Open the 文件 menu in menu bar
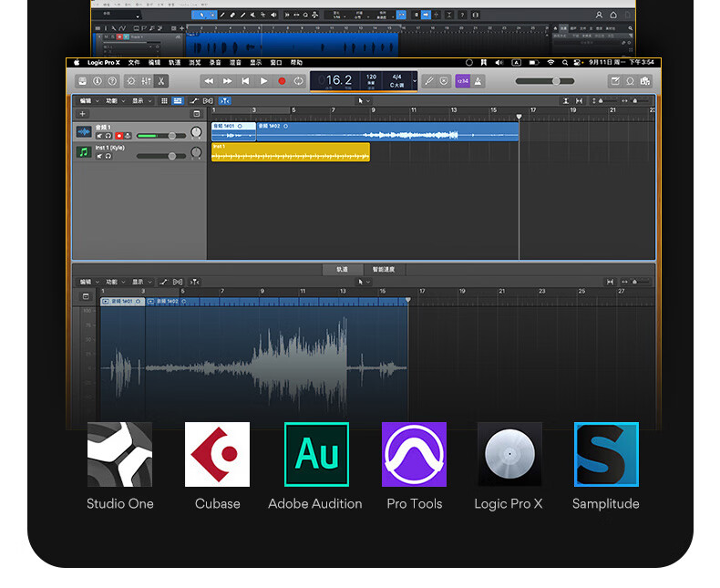Screen dimensions: 720x588 [134, 62]
